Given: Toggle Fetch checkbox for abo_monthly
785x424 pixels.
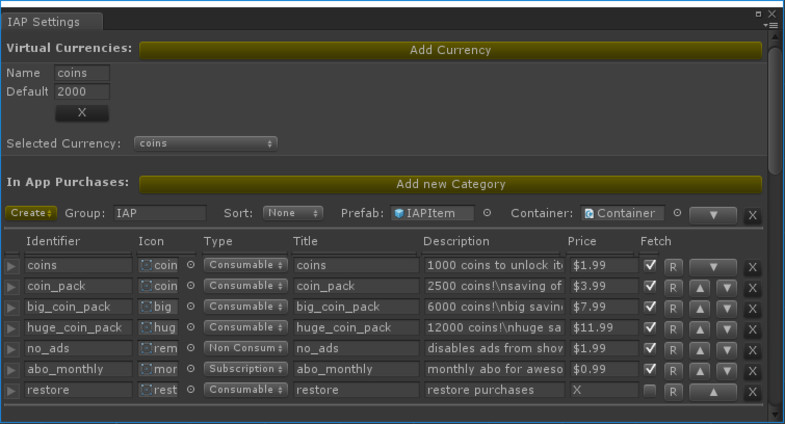Looking at the screenshot, I should [650, 369].
